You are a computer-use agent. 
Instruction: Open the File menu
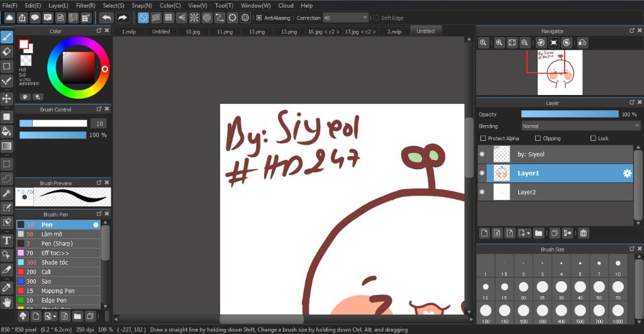pyautogui.click(x=10, y=5)
